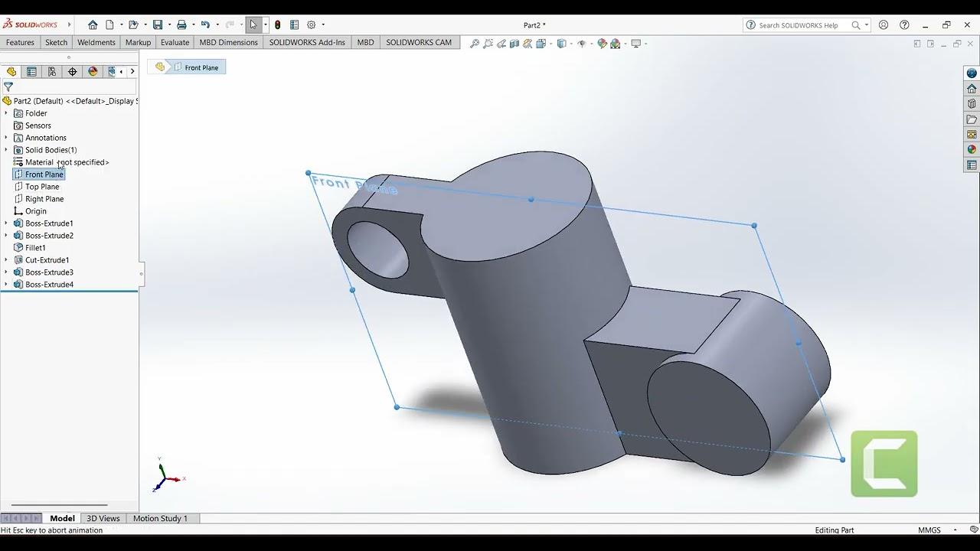Image resolution: width=980 pixels, height=551 pixels.
Task: Expand the Boss-Extrude1 feature
Action: 6,223
